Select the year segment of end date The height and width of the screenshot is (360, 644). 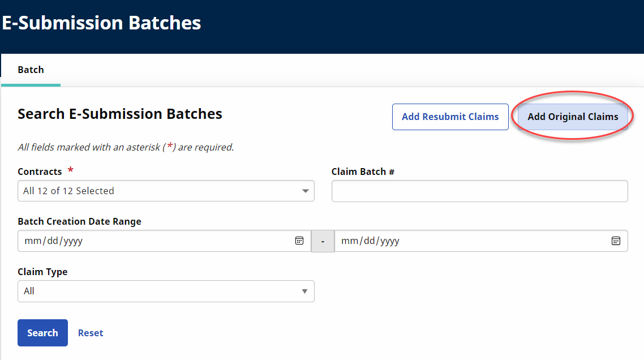(x=389, y=241)
